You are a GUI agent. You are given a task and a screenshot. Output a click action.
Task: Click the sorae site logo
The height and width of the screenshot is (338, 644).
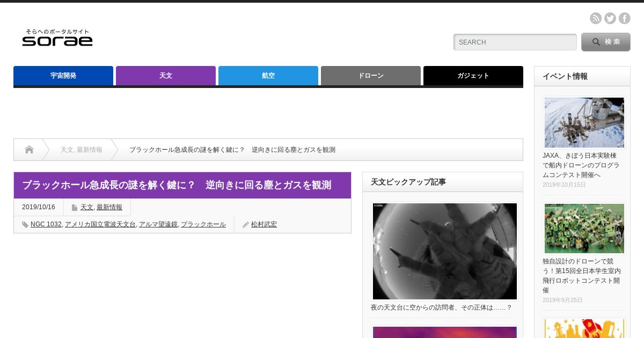[x=57, y=38]
